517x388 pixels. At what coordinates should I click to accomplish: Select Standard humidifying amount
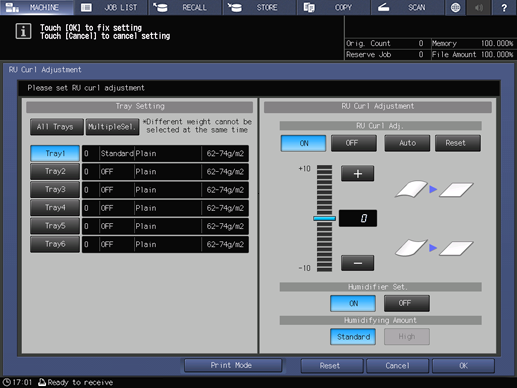click(353, 337)
